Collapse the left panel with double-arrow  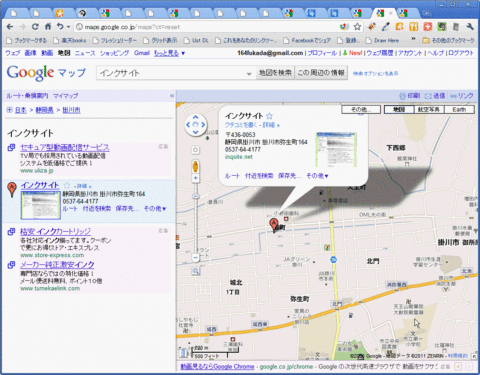click(172, 96)
